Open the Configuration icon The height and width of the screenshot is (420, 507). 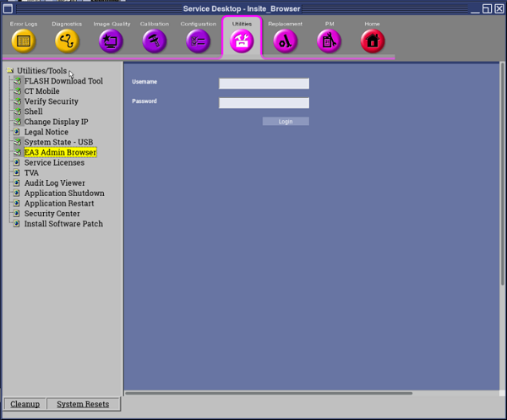(x=198, y=41)
